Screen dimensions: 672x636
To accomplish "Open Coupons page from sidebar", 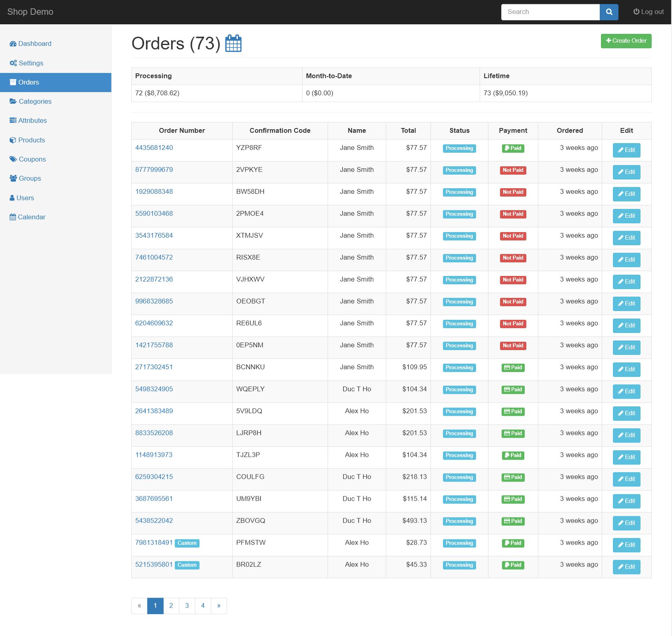I will 32,159.
